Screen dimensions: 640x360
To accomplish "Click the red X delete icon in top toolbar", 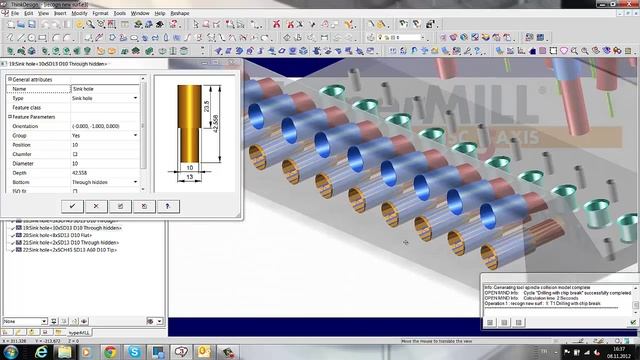I will tap(276, 24).
